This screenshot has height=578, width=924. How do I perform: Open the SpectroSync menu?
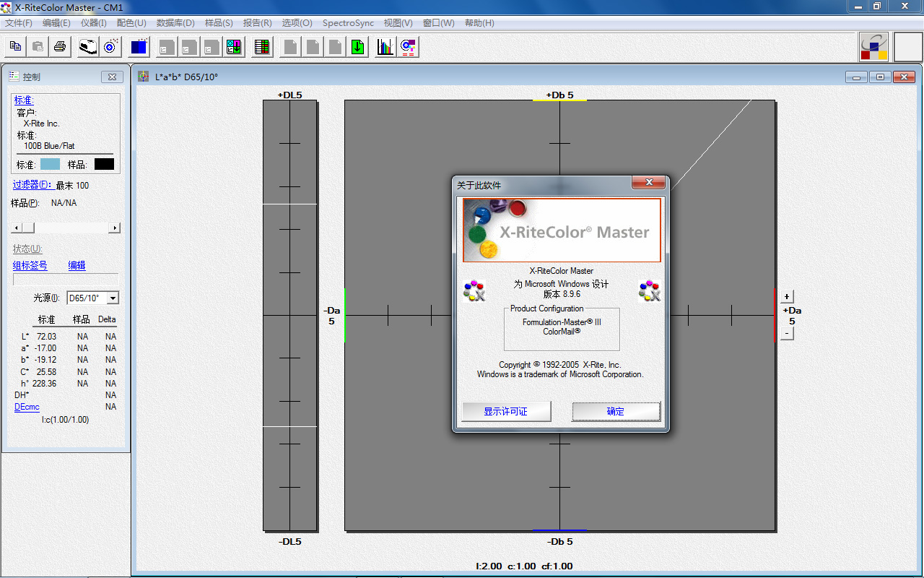pyautogui.click(x=348, y=23)
